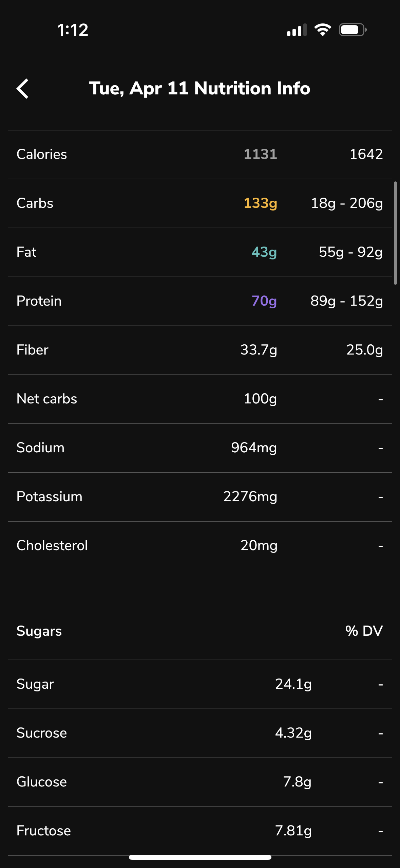Tap the Wi-Fi status icon
This screenshot has height=868, width=400.
coord(323,30)
